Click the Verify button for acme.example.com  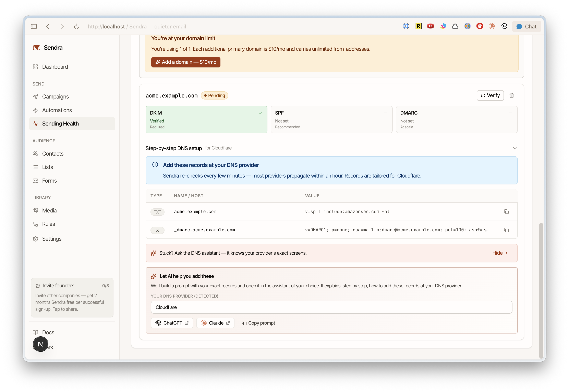click(x=490, y=95)
